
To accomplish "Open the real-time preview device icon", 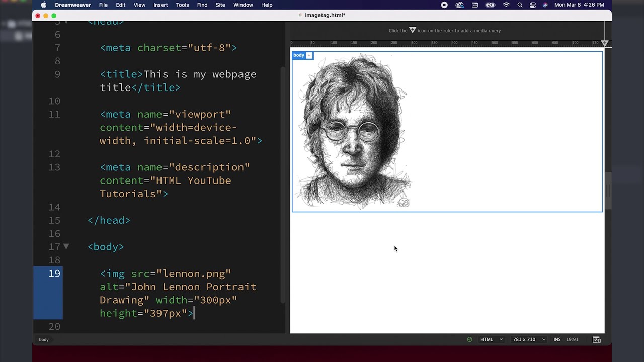I will [x=597, y=339].
